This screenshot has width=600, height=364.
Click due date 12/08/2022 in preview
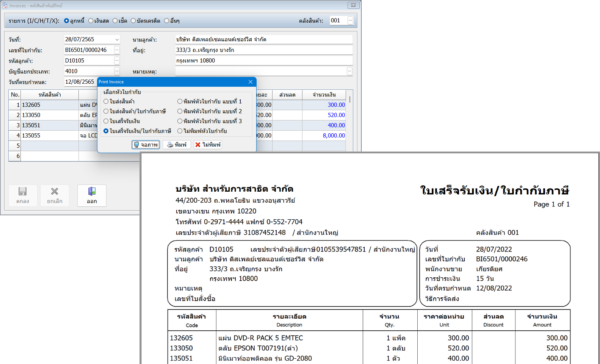pos(494,288)
